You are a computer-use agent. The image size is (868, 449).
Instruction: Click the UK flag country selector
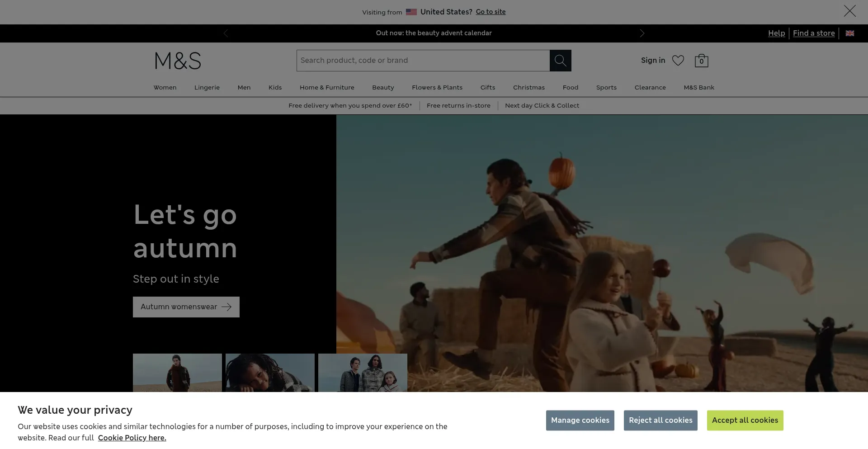tap(849, 33)
